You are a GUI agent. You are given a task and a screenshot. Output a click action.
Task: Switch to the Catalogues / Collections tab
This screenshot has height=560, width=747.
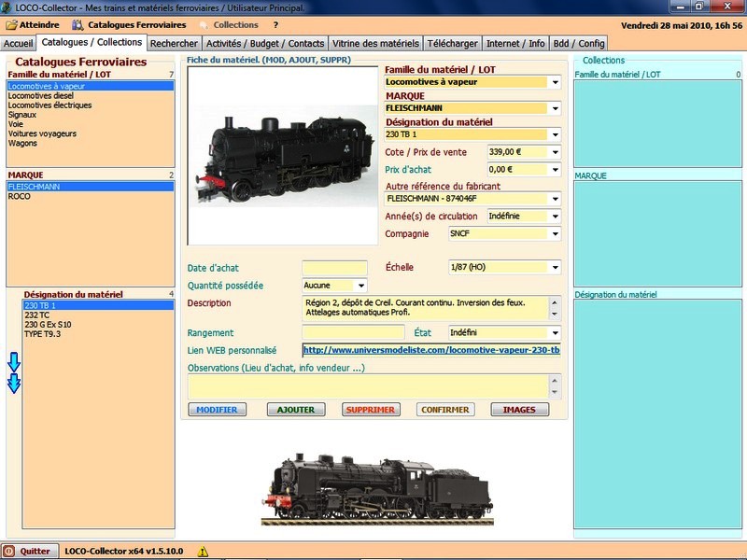(x=92, y=42)
